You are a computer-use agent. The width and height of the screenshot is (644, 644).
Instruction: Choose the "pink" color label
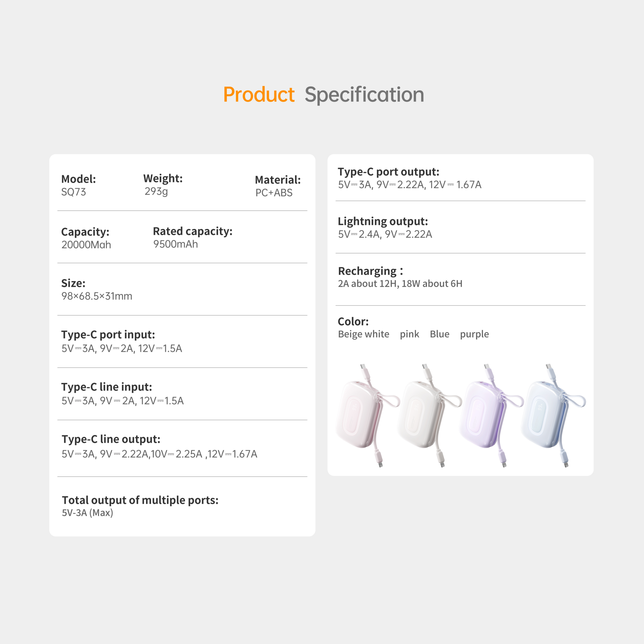[x=409, y=334]
